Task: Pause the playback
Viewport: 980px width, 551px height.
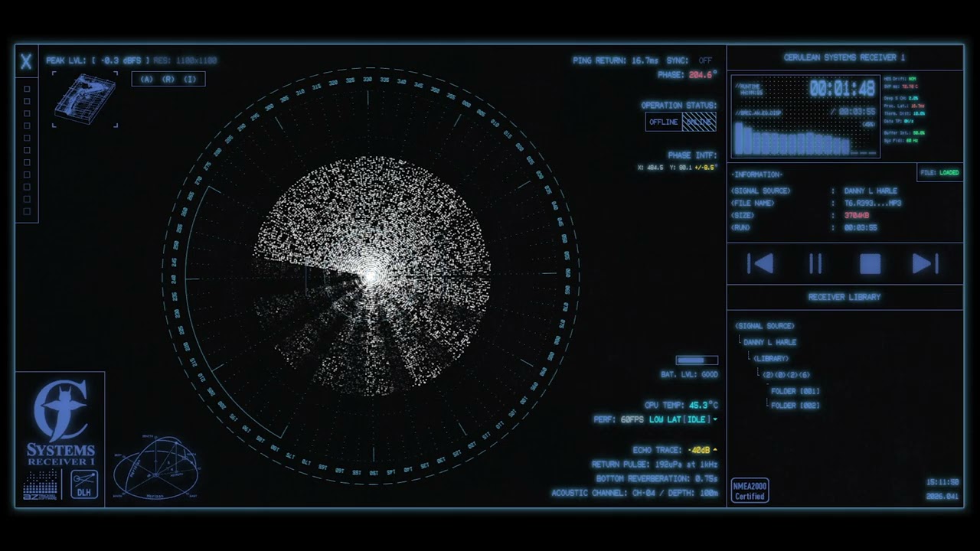Action: [x=815, y=264]
